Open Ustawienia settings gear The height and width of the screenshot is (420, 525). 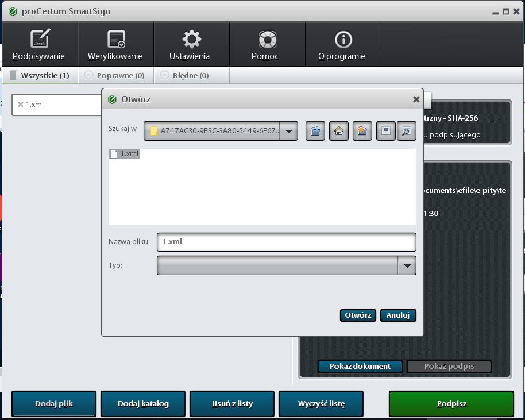[190, 45]
